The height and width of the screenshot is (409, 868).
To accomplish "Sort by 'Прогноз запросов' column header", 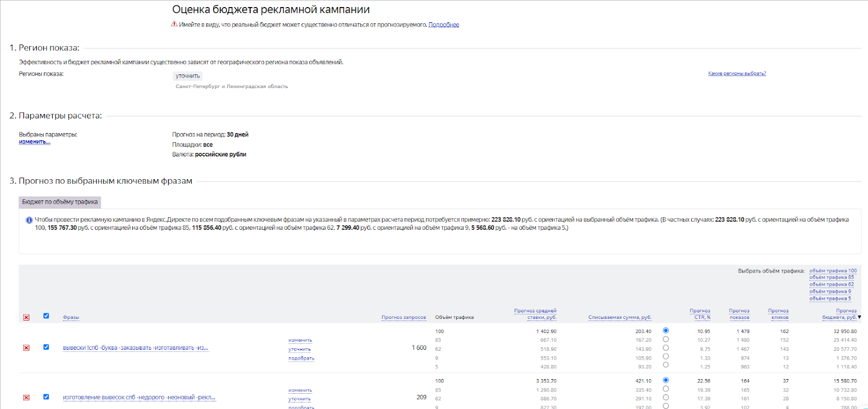I will click(x=404, y=317).
